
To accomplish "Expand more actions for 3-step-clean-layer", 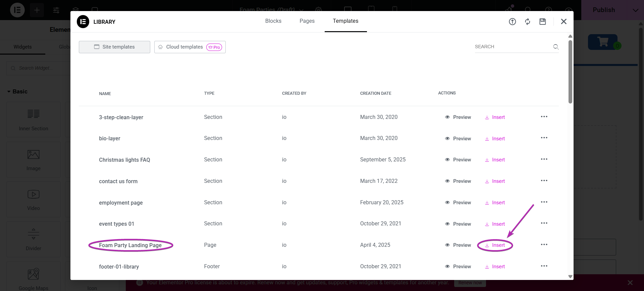I will 544,117.
